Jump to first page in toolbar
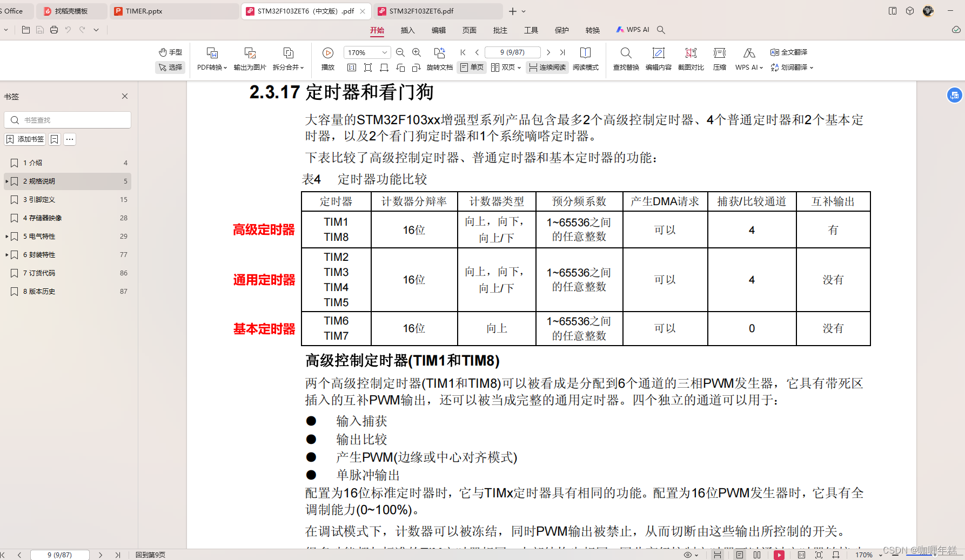 coord(463,52)
